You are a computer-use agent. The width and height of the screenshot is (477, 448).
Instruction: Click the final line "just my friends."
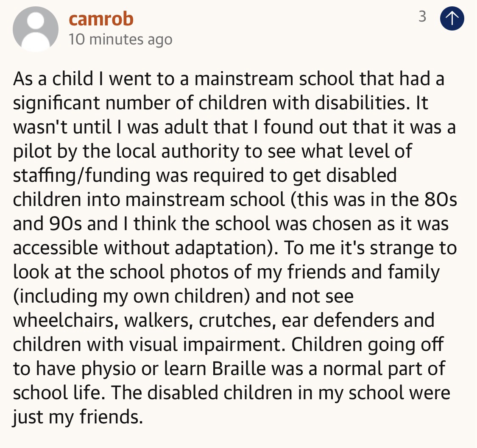[78, 417]
